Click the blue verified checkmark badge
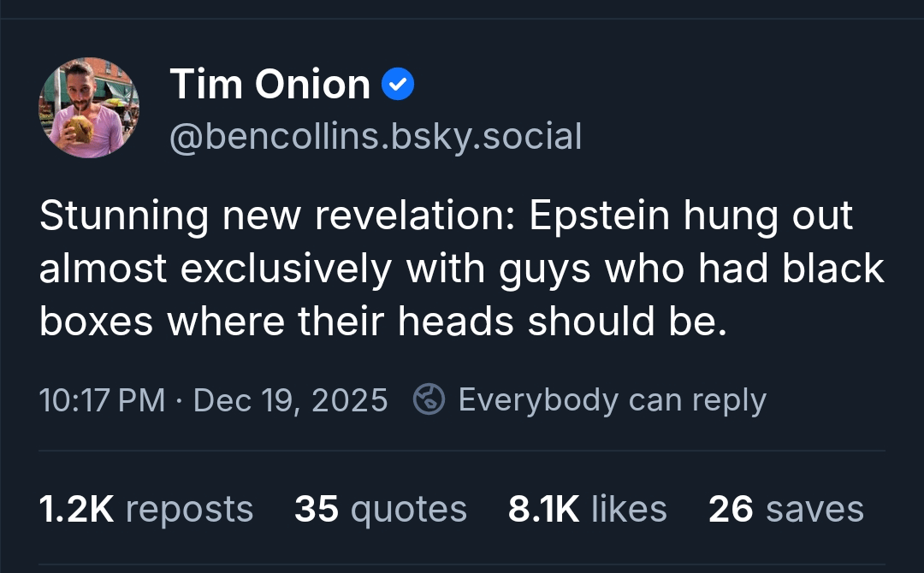Image resolution: width=924 pixels, height=573 pixels. tap(397, 85)
